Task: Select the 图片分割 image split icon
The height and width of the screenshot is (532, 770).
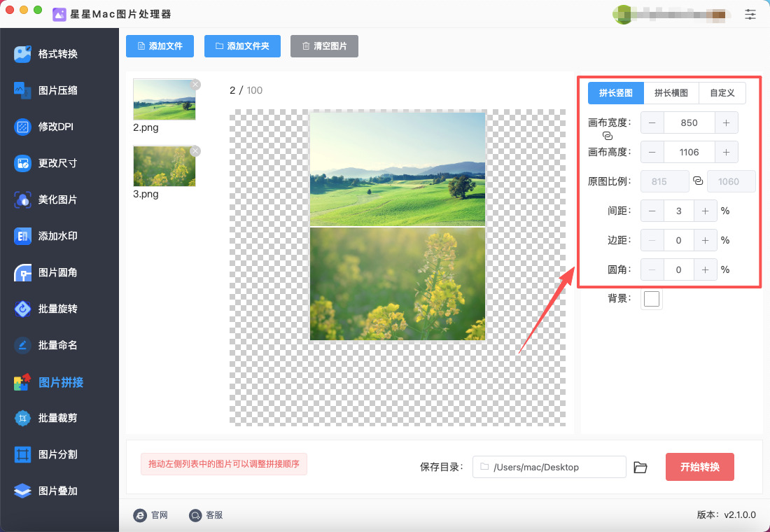Action: pos(22,454)
